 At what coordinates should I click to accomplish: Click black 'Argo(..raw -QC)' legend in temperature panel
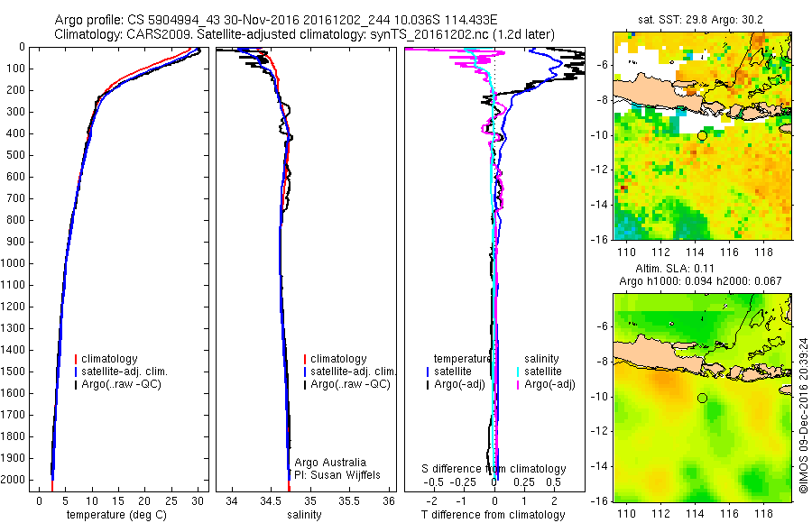point(118,384)
